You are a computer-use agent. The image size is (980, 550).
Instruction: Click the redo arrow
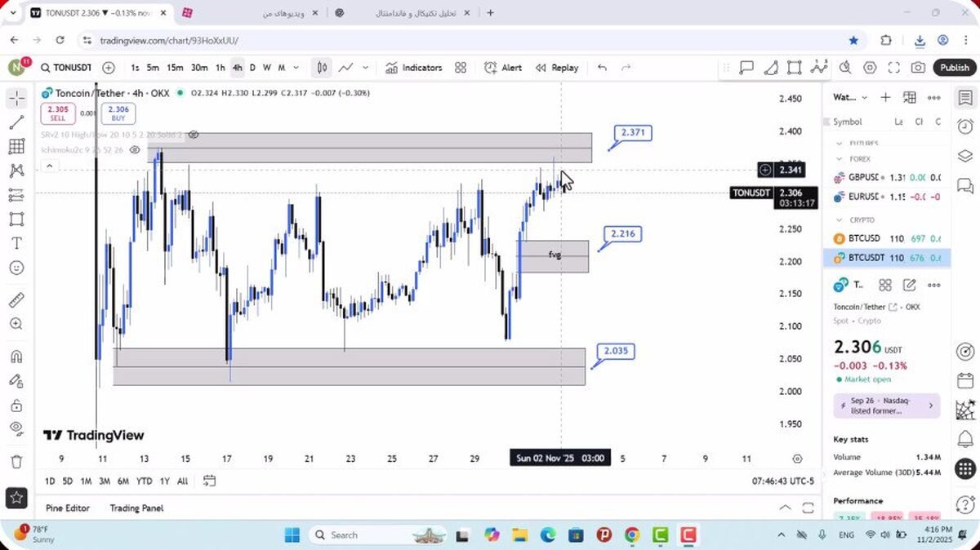pyautogui.click(x=626, y=68)
